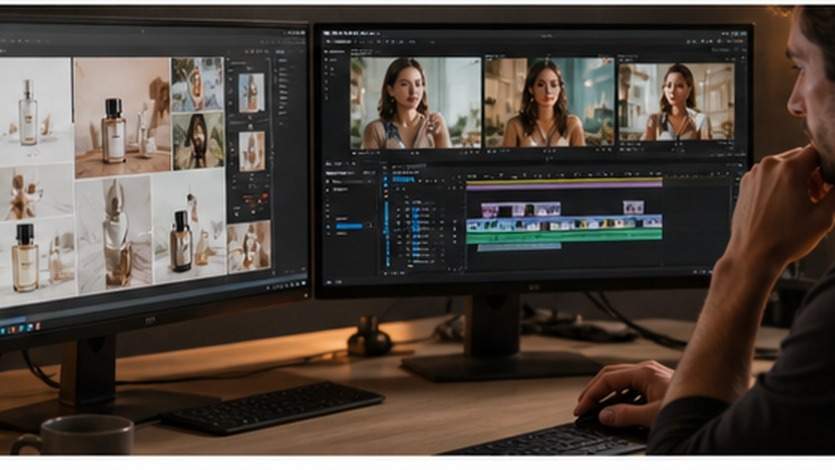
Task: Click the left video preview of woman holding object
Action: tap(415, 103)
